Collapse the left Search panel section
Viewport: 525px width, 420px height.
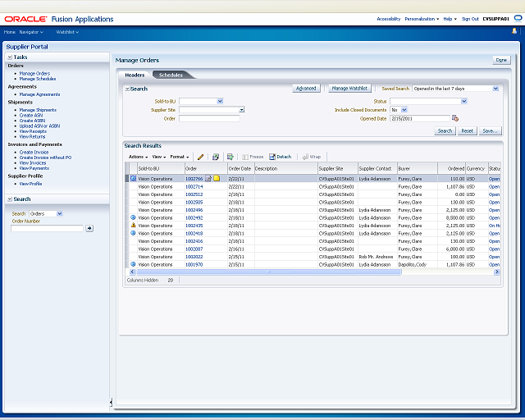(10, 199)
